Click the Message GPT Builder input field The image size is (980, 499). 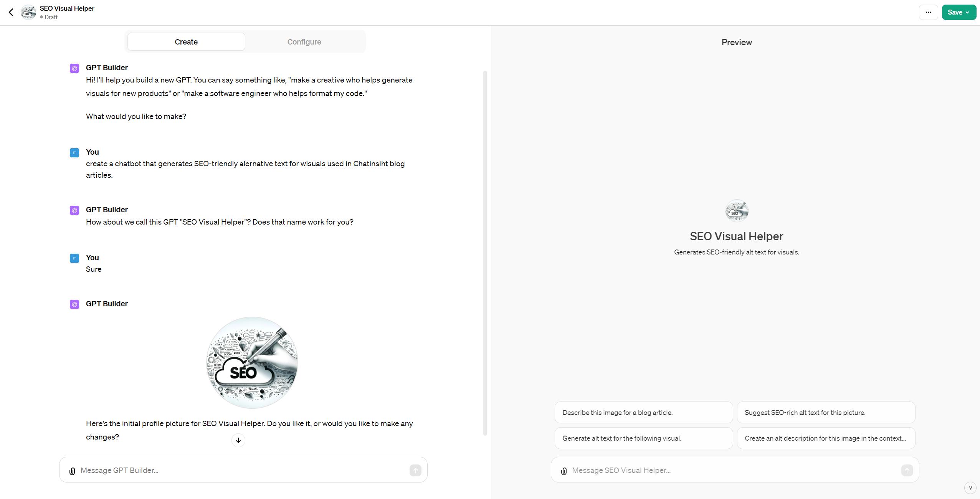[x=244, y=470]
